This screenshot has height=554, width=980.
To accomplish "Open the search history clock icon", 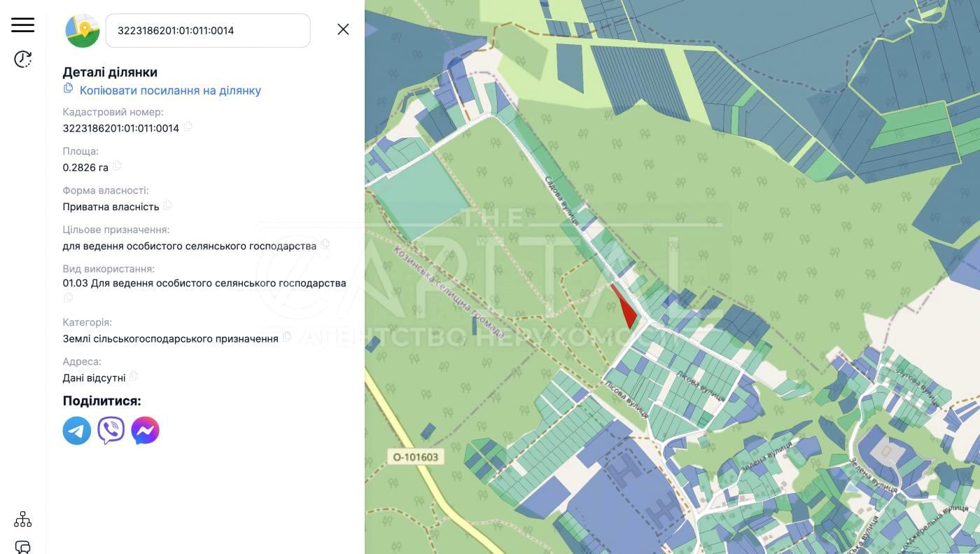I will tap(23, 59).
